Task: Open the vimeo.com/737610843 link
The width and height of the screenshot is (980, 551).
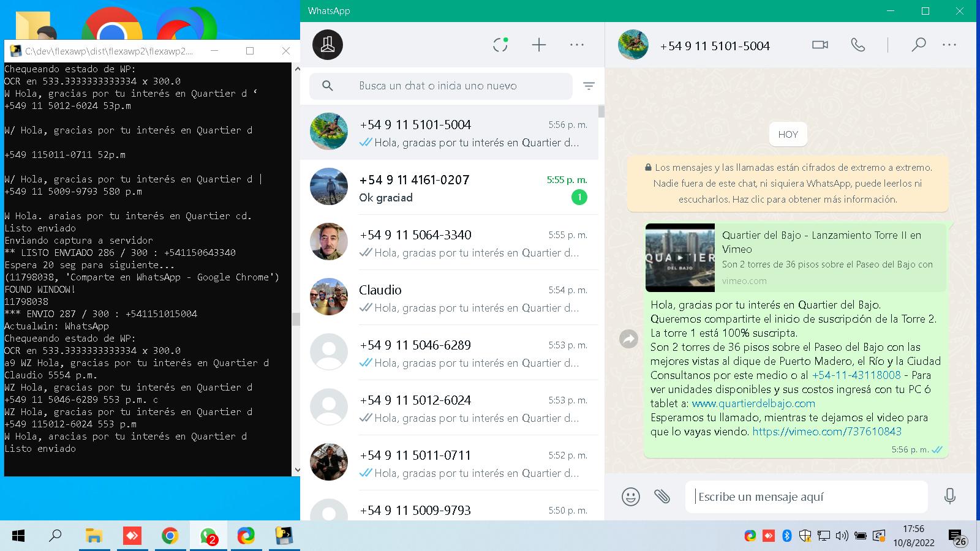Action: [x=827, y=432]
